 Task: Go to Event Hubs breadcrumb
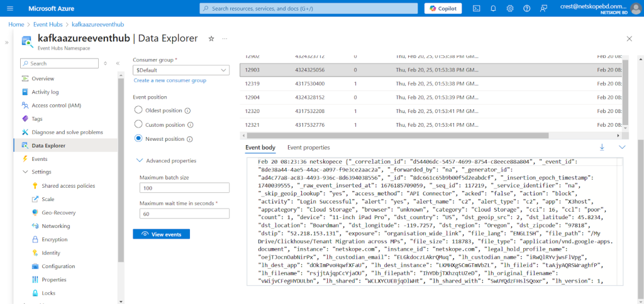click(x=48, y=24)
